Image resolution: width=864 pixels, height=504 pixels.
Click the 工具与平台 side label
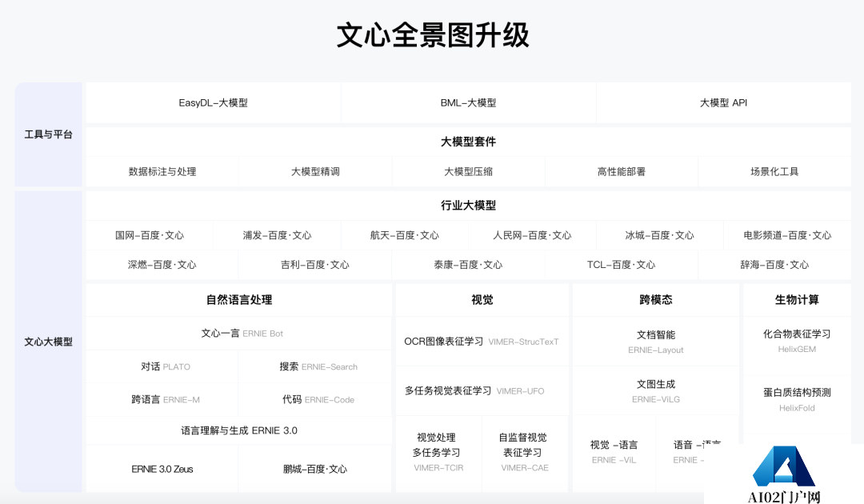point(49,134)
